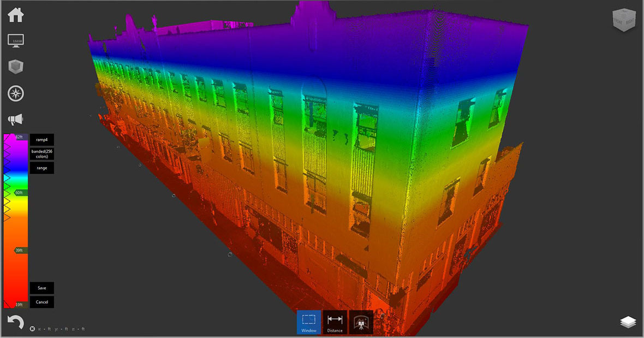Change the banded(256 colors) mode option
The image size is (644, 338).
pyautogui.click(x=42, y=154)
